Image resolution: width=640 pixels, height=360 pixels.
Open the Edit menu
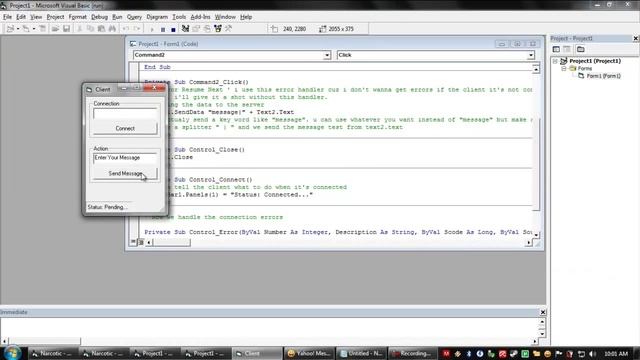21,17
